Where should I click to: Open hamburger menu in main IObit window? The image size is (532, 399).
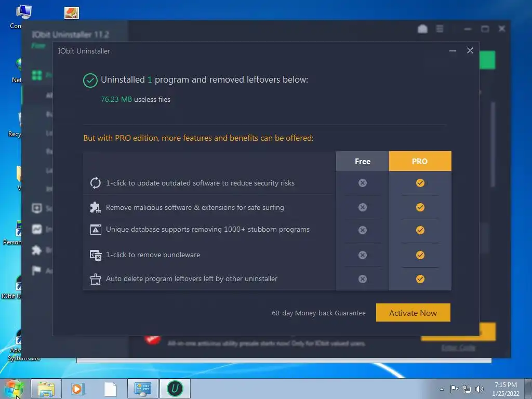(x=440, y=29)
